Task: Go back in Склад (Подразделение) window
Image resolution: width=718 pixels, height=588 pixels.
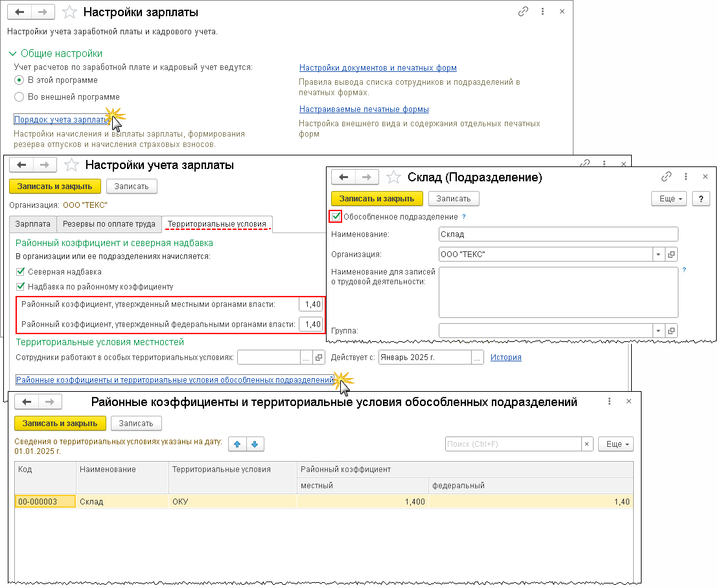Action: [343, 177]
